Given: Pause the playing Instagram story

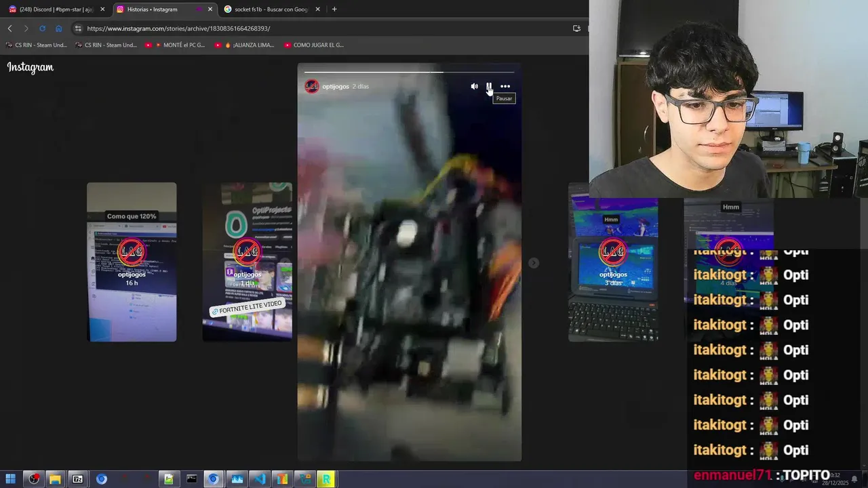Looking at the screenshot, I should (489, 86).
